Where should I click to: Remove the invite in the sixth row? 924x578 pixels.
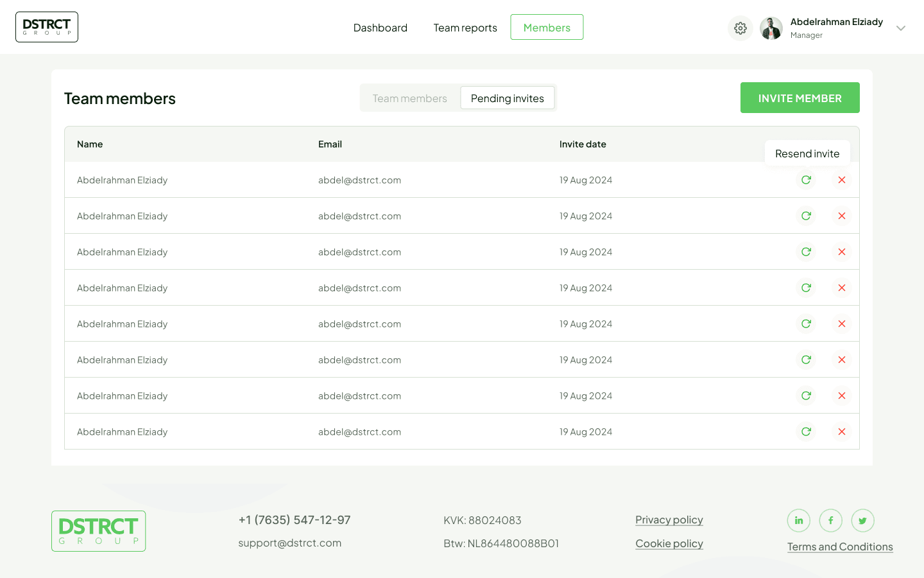coord(841,360)
